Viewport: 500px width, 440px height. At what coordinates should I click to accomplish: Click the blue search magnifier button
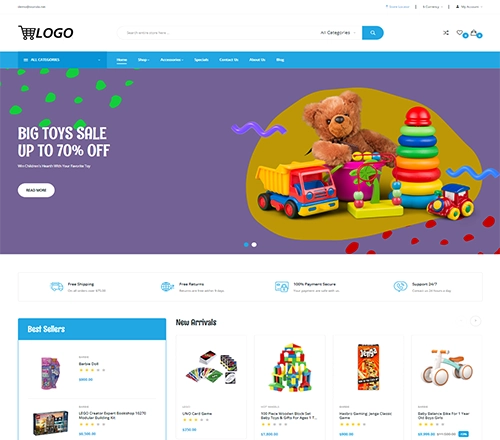point(373,33)
